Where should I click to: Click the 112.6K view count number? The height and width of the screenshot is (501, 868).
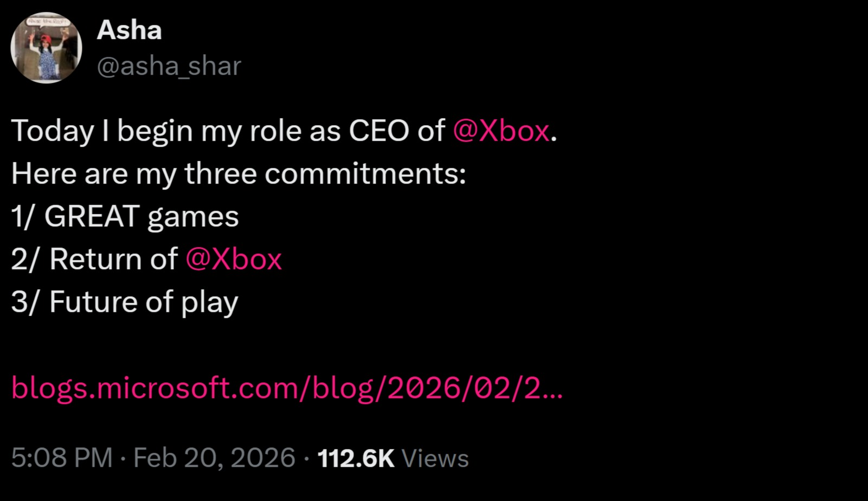point(356,458)
